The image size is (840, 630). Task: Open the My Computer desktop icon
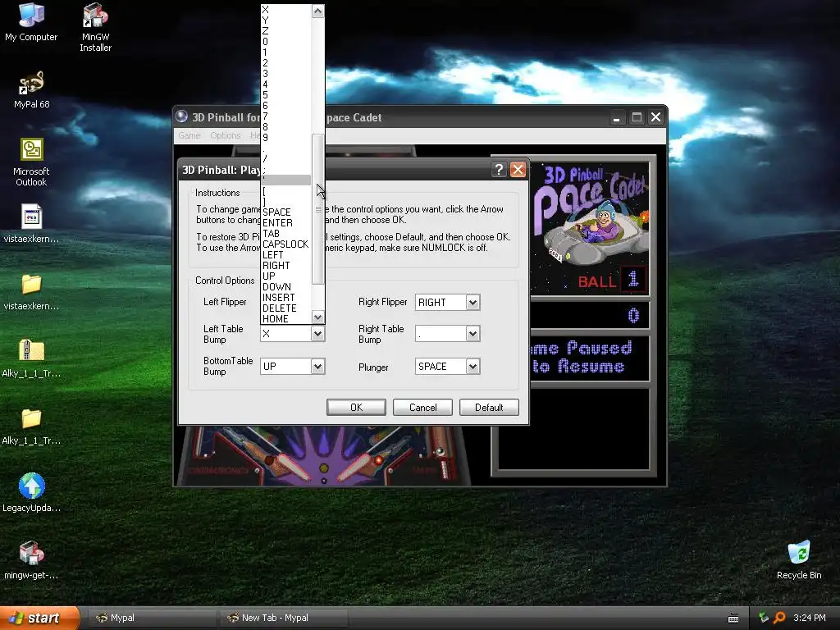tap(31, 21)
